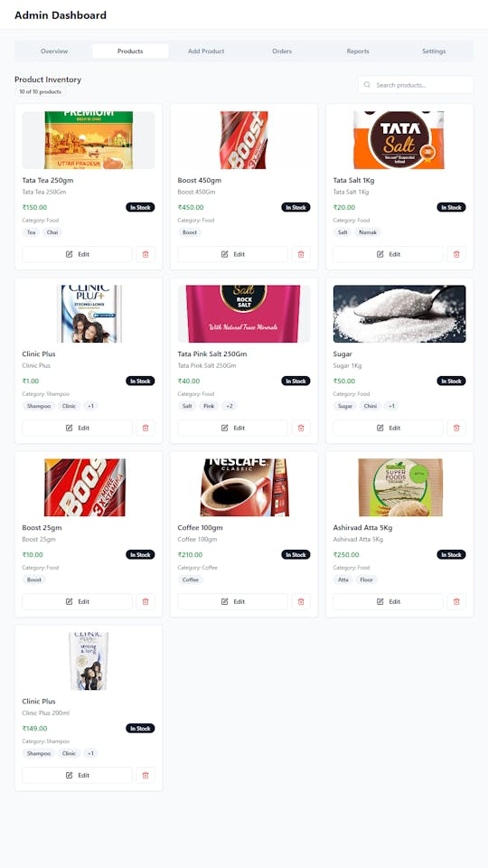Viewport: 488px width, 868px height.
Task: Click the search magnifier icon
Action: coord(367,85)
